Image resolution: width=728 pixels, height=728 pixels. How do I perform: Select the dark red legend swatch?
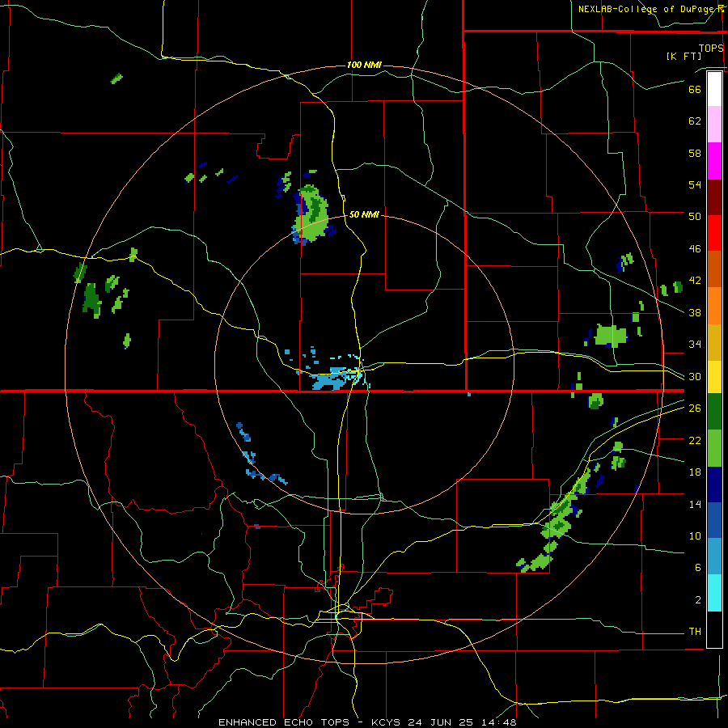coord(714,197)
